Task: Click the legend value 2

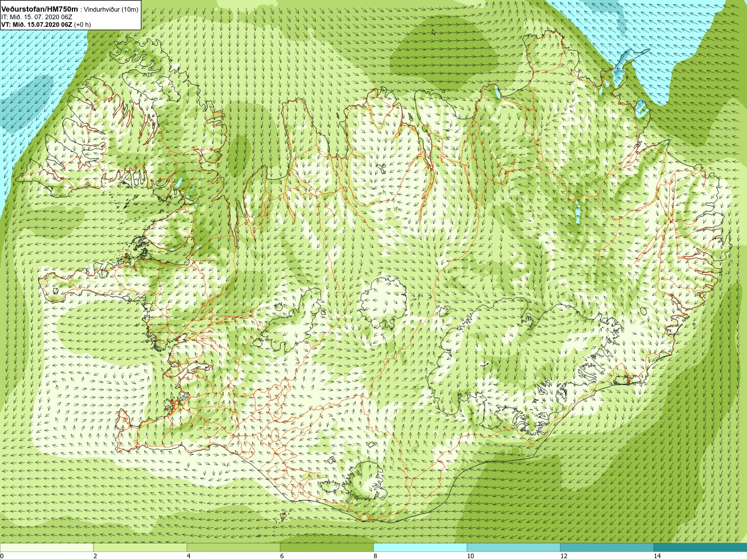Action: point(95,556)
